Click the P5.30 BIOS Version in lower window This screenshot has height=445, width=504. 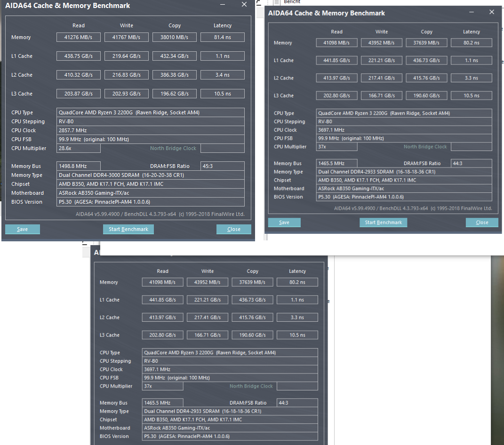[230, 436]
